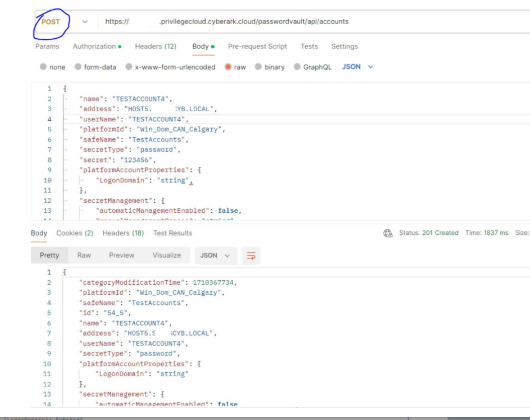This screenshot has height=420, width=530.
Task: Switch to the Visualize response view
Action: [x=166, y=256]
